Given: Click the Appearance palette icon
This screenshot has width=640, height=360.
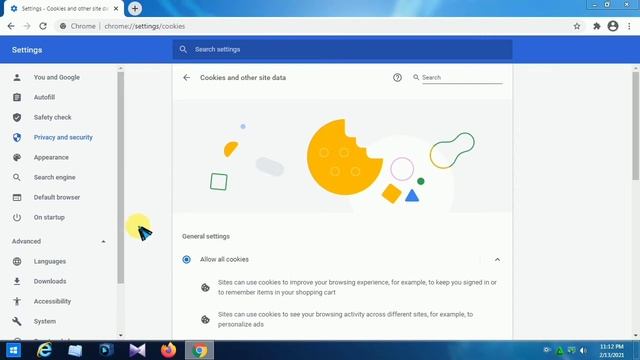Looking at the screenshot, I should pos(17,157).
